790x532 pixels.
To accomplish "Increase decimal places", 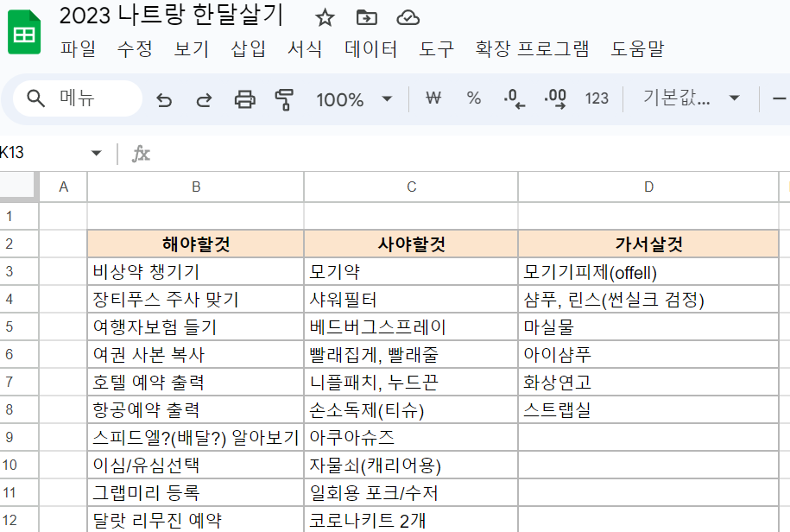I will click(x=555, y=98).
